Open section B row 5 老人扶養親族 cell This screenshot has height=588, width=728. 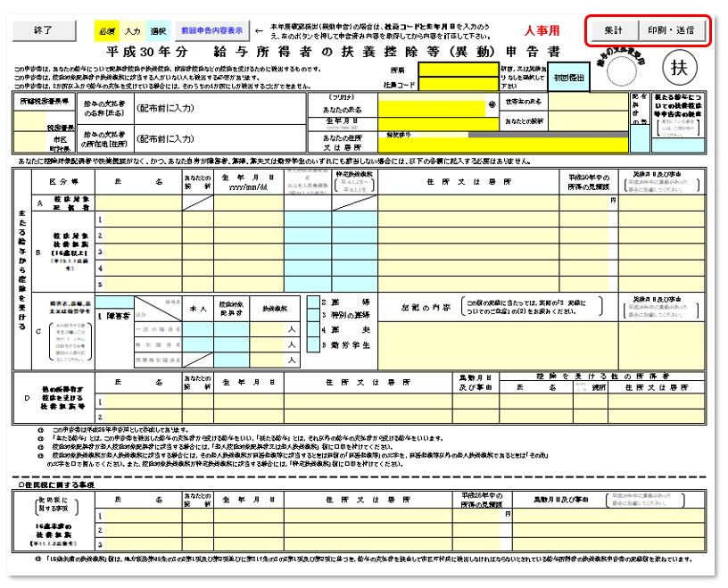(308, 285)
